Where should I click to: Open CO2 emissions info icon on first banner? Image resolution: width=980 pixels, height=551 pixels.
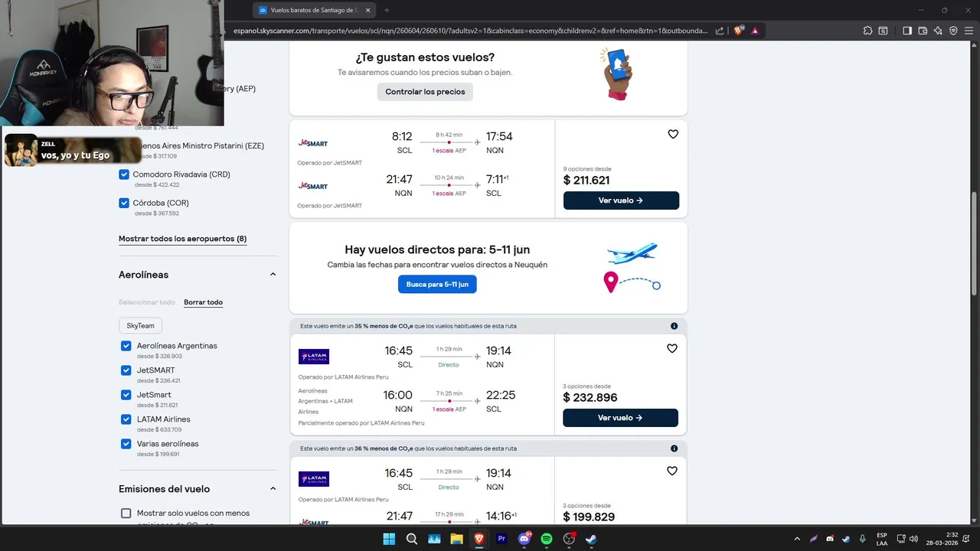tap(675, 326)
